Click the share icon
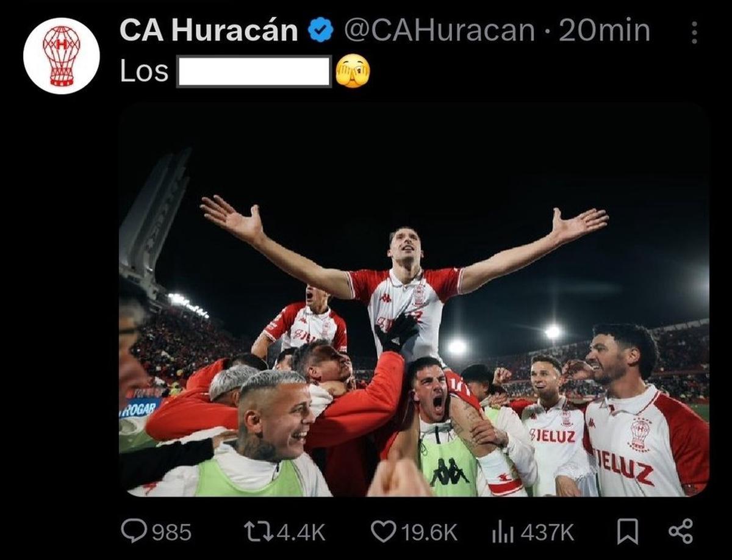 pos(681,531)
